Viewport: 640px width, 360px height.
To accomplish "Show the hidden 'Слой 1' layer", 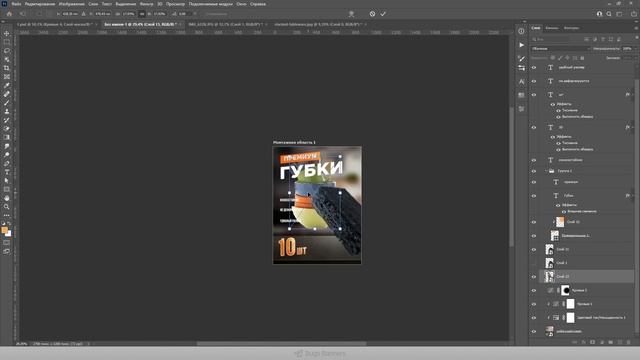I will tap(534, 263).
